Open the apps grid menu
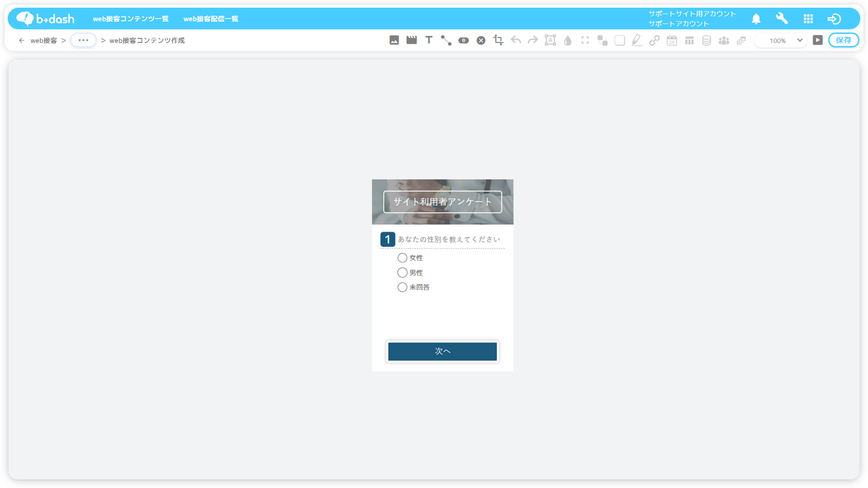Screen dimensions: 868x488 (808, 18)
